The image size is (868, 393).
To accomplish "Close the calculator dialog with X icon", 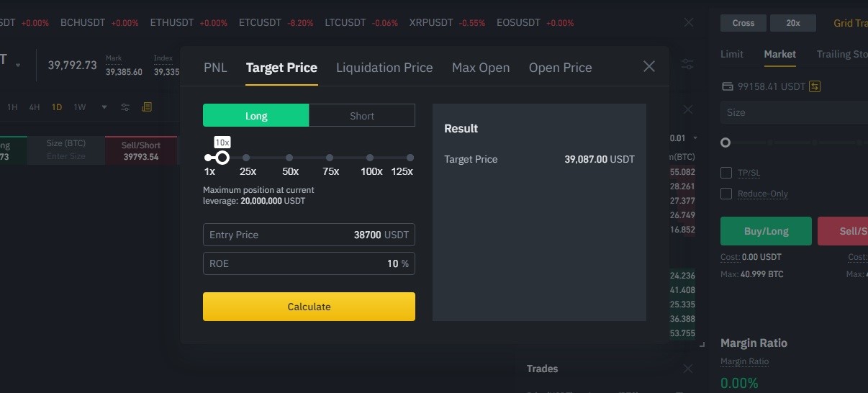I will click(x=648, y=66).
